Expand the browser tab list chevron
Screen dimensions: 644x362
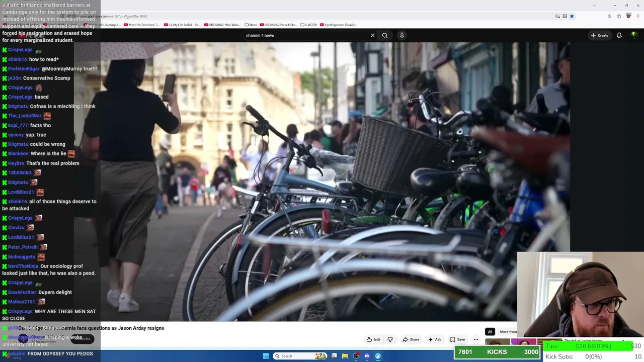pyautogui.click(x=594, y=5)
